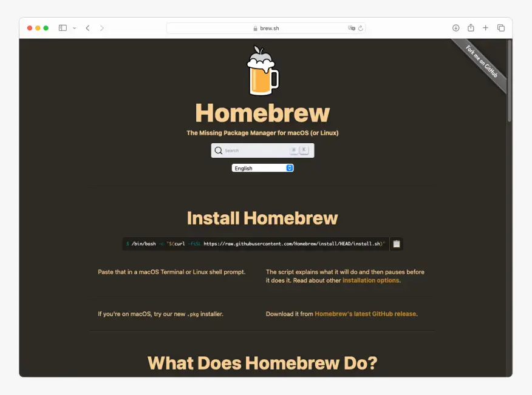The image size is (532, 395).
Task: Click the translate icon in address bar
Action: pyautogui.click(x=351, y=28)
